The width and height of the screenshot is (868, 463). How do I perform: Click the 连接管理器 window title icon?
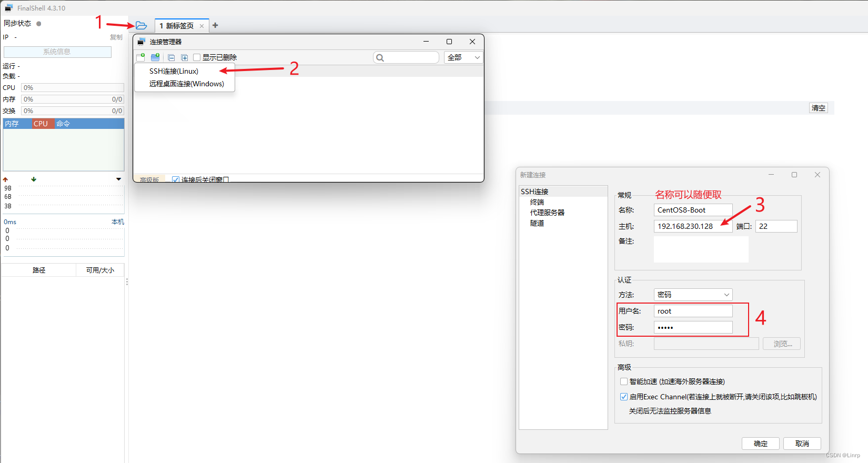pos(142,42)
